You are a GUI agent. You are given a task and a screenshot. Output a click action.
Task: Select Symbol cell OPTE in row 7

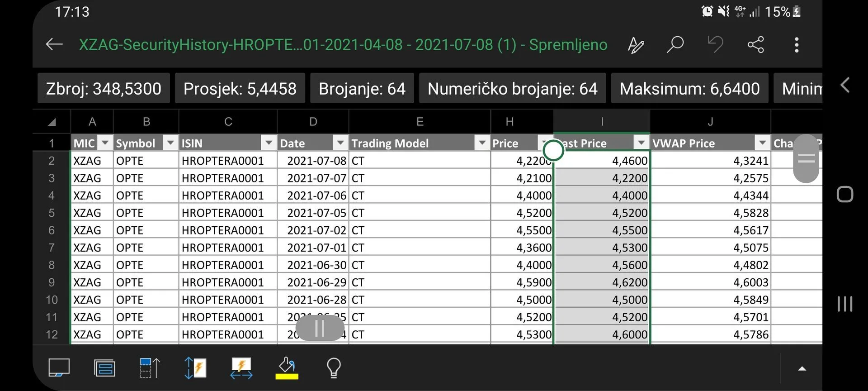pos(146,248)
